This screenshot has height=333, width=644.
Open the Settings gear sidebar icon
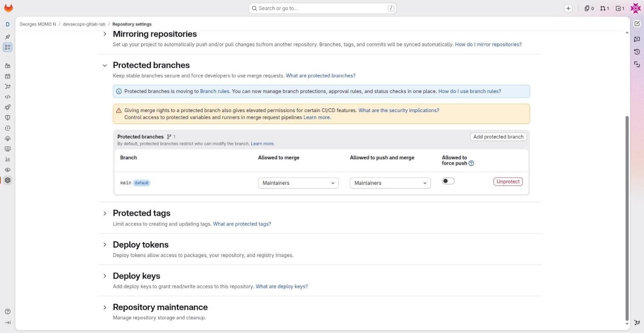click(7, 180)
